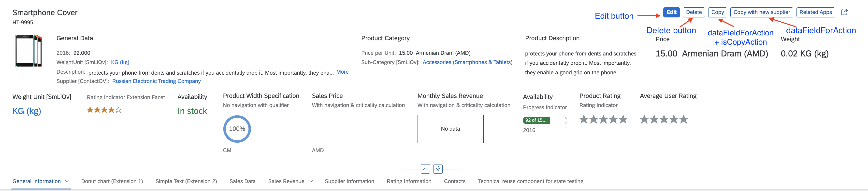Screen dimensions: 868x191
Task: Click the Delete button
Action: point(694,12)
